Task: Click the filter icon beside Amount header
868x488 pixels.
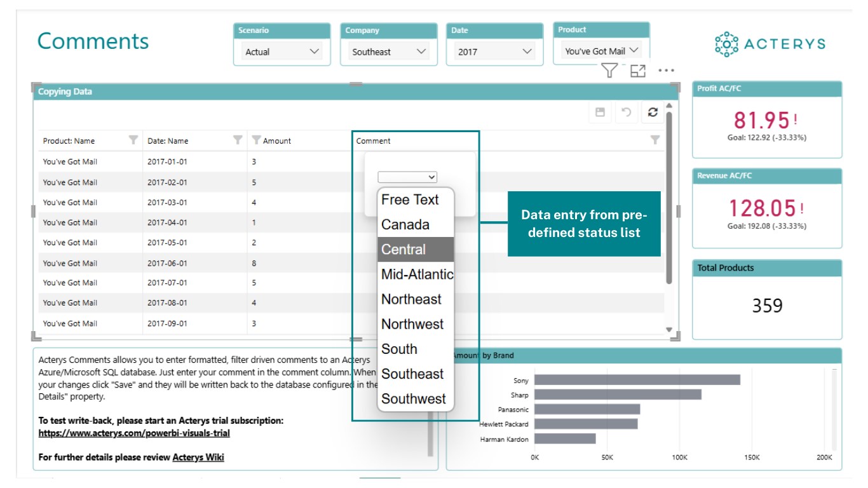Action: tap(257, 140)
